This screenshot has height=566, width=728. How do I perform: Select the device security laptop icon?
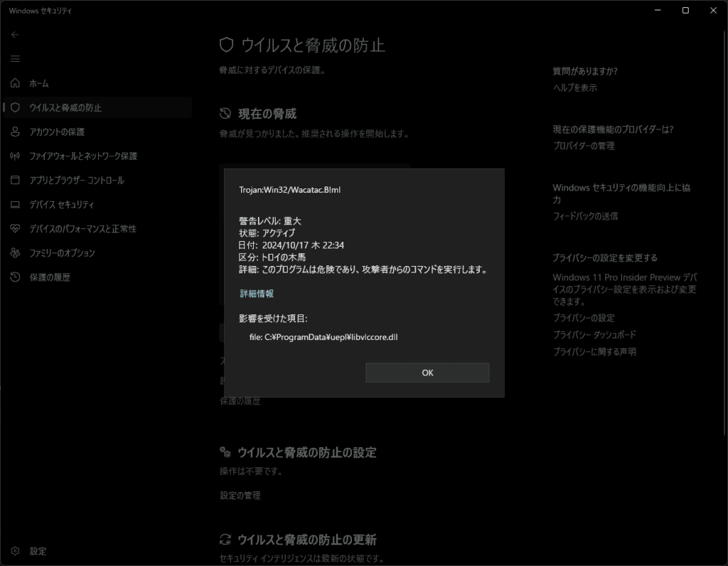pyautogui.click(x=15, y=205)
